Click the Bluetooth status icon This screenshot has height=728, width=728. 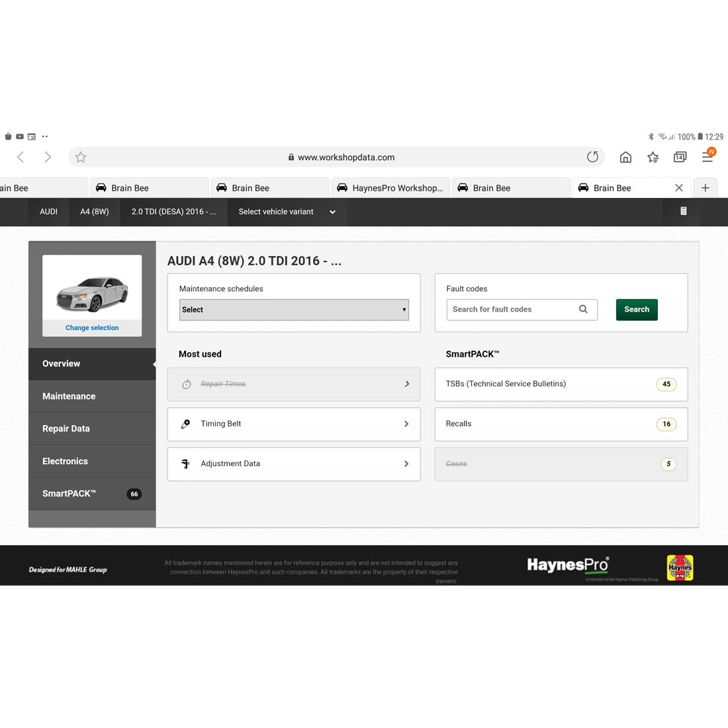(x=651, y=136)
